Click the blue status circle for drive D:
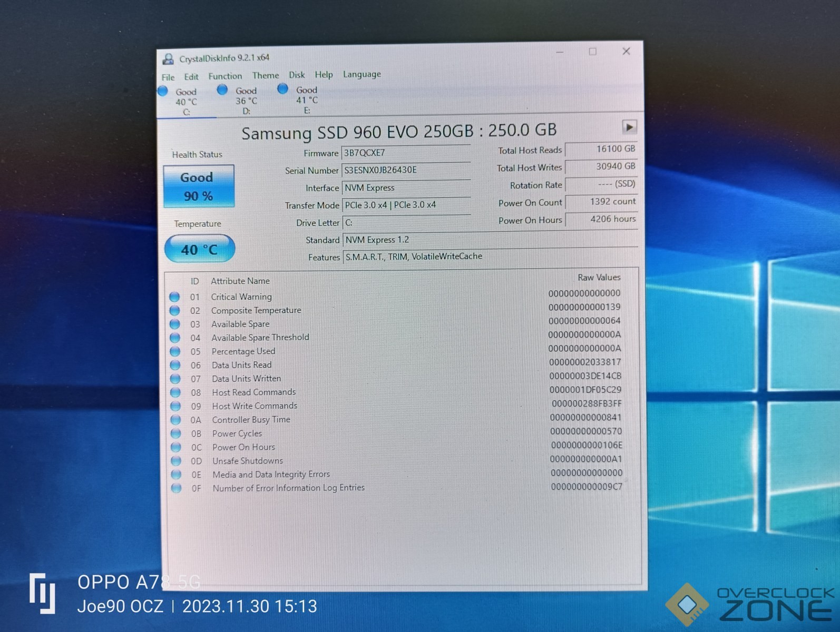 pos(222,90)
